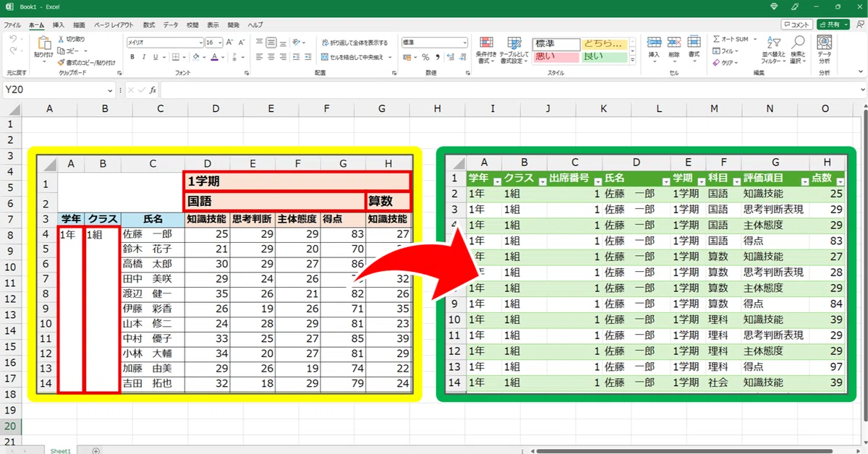Toggle Bold formatting
The width and height of the screenshot is (868, 454).
[132, 57]
